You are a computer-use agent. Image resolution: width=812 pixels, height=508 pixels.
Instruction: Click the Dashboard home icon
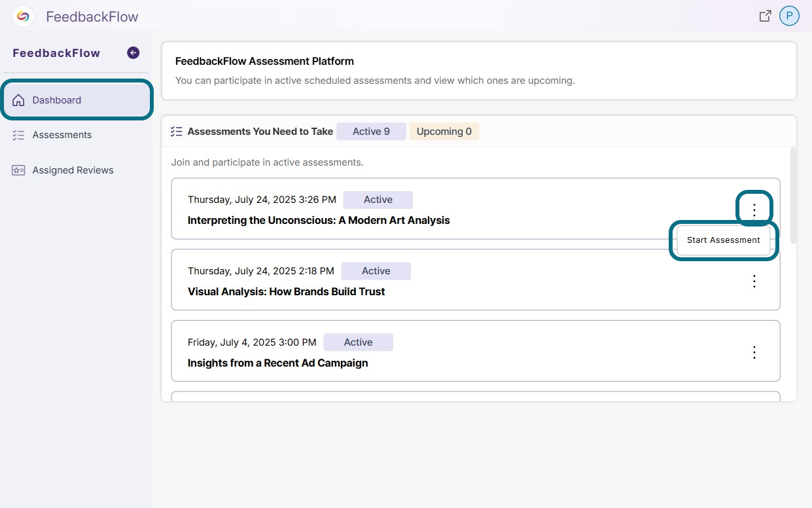tap(19, 100)
